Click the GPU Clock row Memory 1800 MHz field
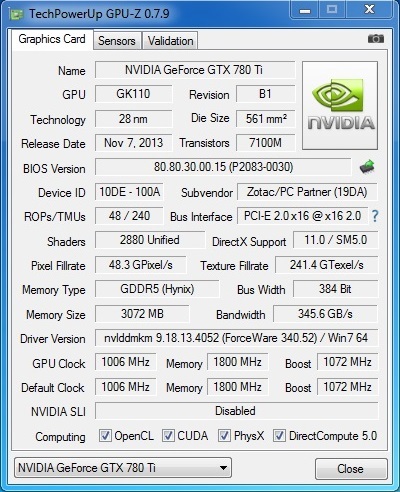 tap(238, 362)
